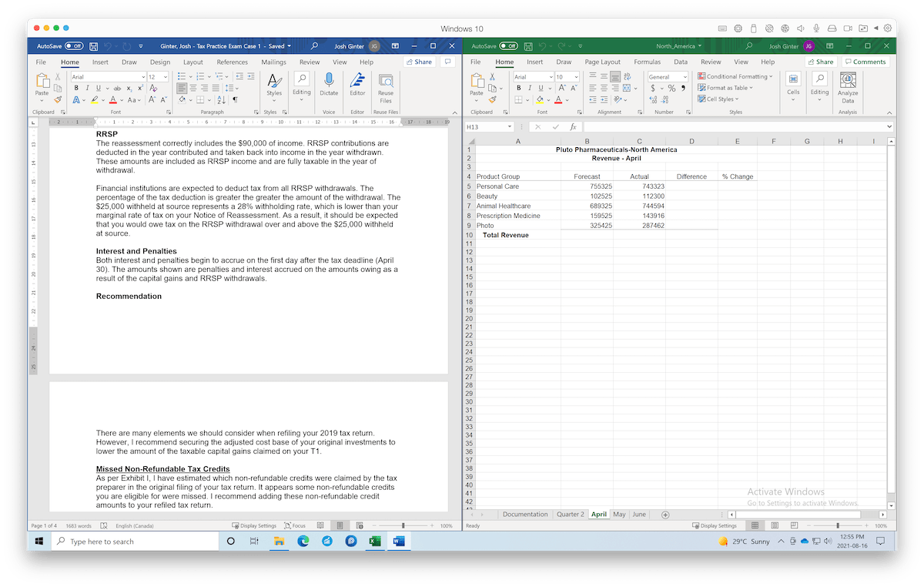
Task: Click Sort in the Word Paragraph group
Action: [x=221, y=100]
